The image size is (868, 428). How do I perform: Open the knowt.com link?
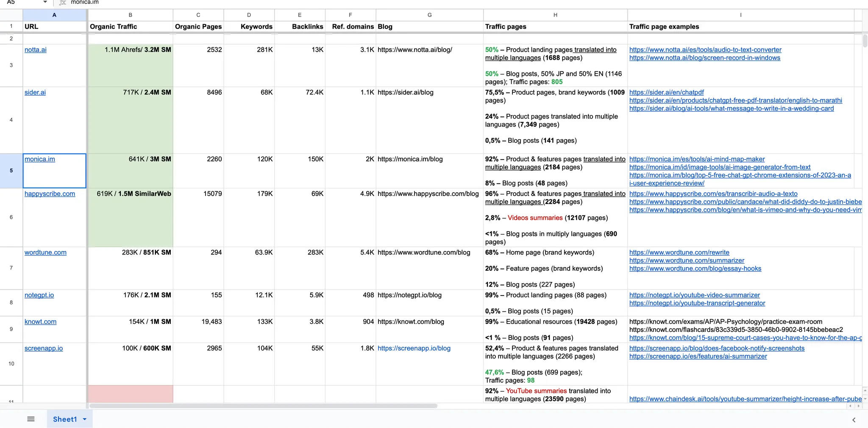coord(40,322)
